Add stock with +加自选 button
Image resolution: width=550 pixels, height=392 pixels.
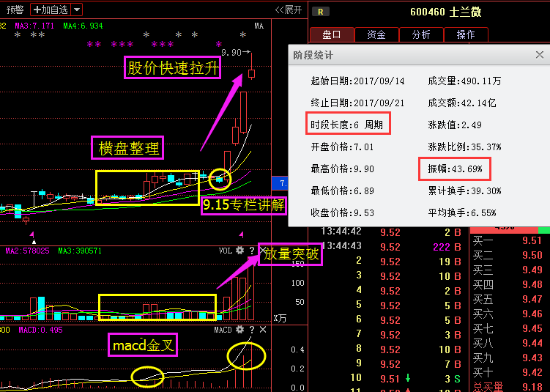point(51,10)
